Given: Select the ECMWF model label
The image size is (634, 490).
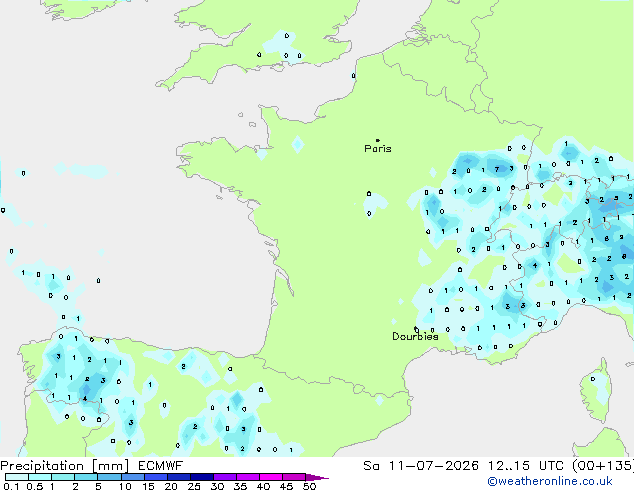Looking at the screenshot, I should pyautogui.click(x=161, y=466).
